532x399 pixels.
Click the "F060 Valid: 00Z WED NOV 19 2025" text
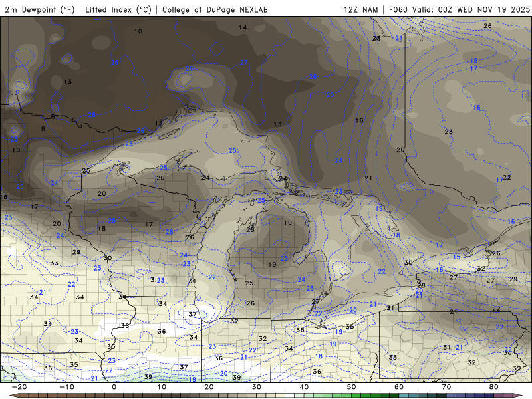459,9
